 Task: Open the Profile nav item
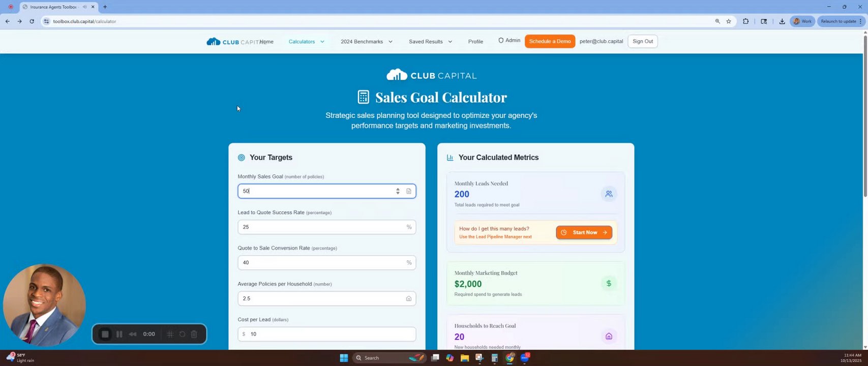point(475,42)
